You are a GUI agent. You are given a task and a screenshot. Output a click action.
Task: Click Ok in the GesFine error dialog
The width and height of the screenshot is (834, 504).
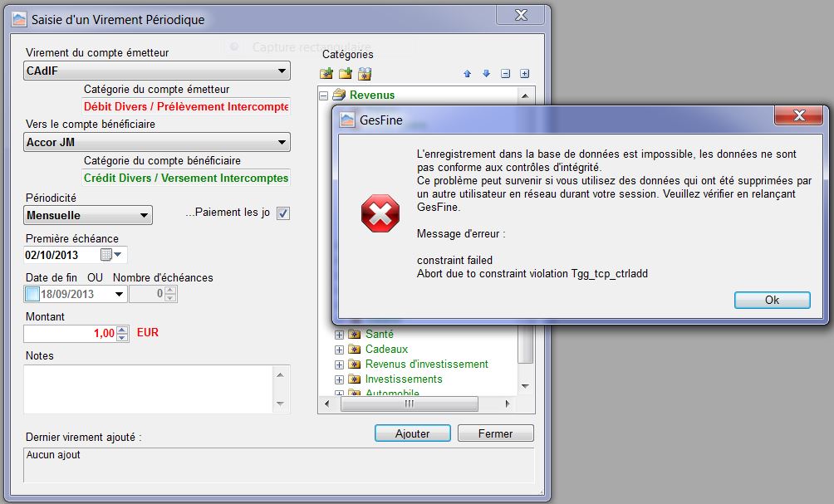point(772,300)
